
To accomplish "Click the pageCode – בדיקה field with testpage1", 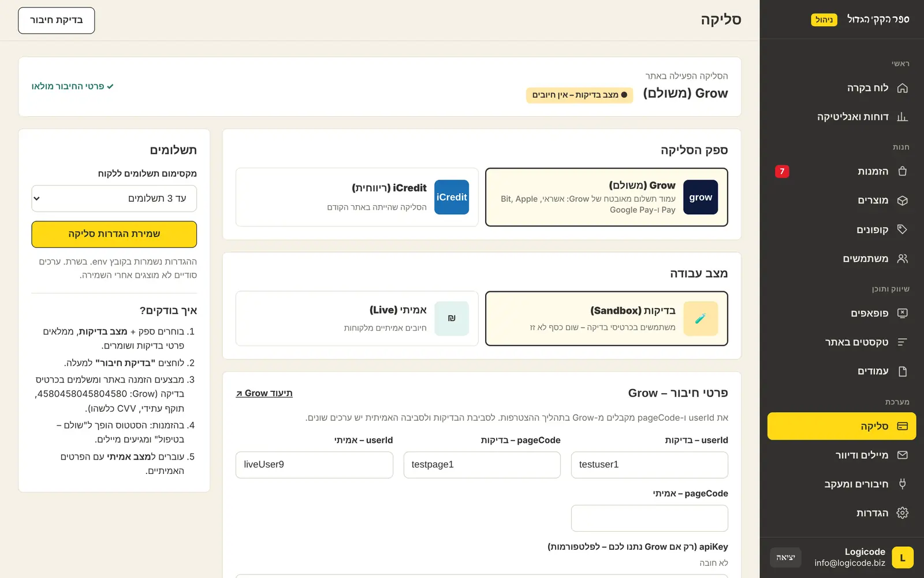I will point(482,465).
